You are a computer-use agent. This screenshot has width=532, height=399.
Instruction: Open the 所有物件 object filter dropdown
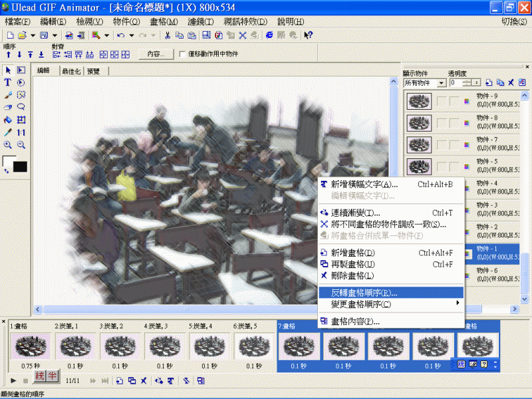tap(442, 82)
